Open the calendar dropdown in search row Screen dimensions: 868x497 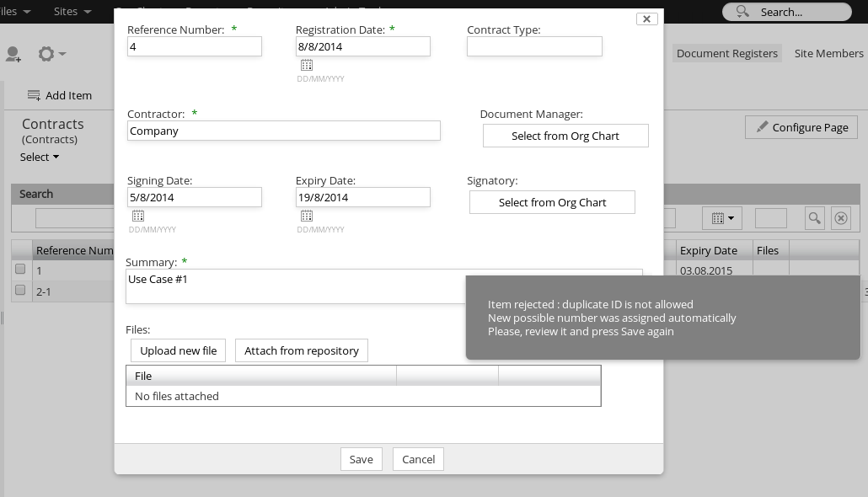tap(722, 218)
